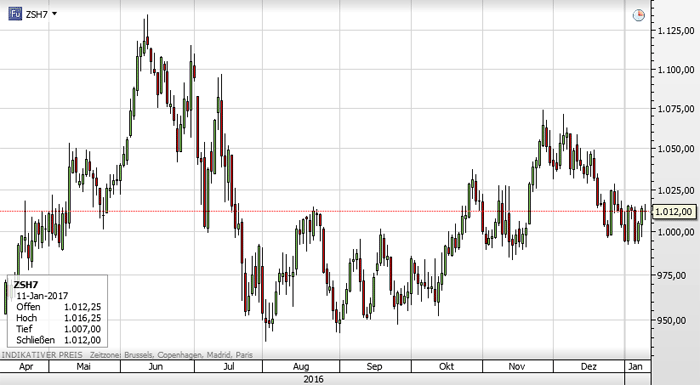Image resolution: width=700 pixels, height=385 pixels.
Task: Click the 2016 year label
Action: [x=313, y=380]
